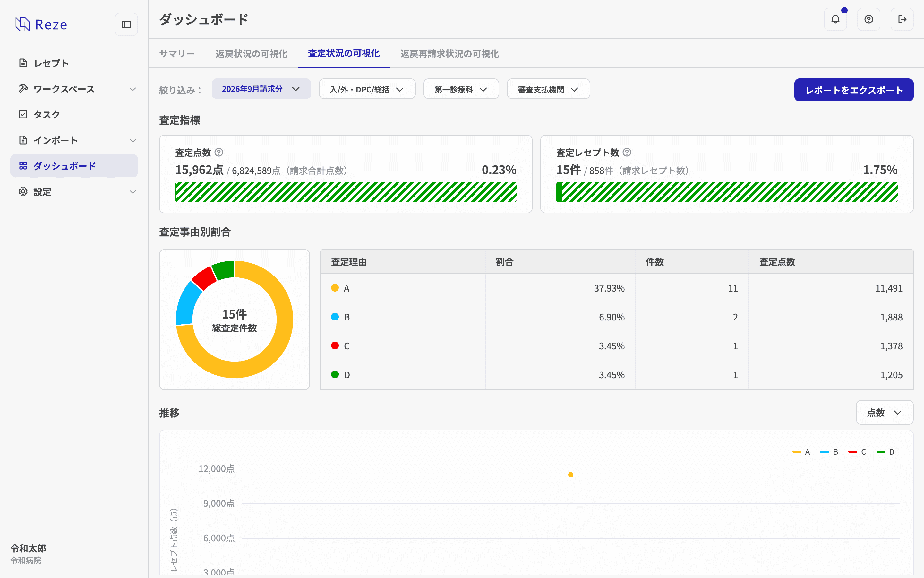Click the ダッシュボード grid icon

pyautogui.click(x=23, y=165)
